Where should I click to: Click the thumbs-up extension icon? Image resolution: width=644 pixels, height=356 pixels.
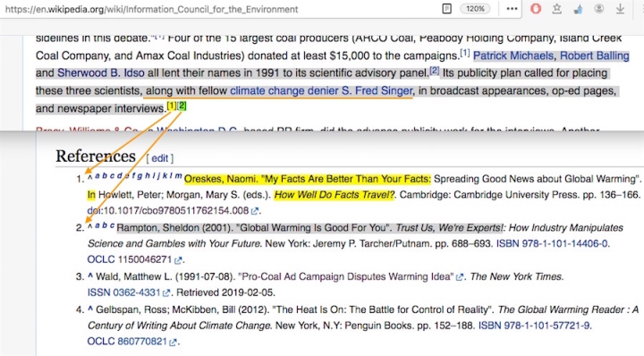pos(579,9)
